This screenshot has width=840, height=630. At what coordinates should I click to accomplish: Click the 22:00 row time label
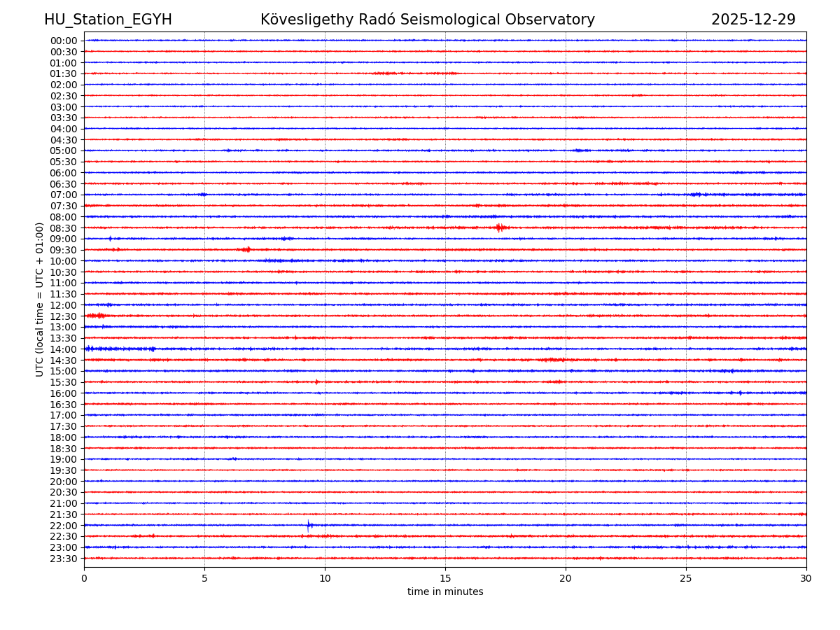pyautogui.click(x=63, y=526)
